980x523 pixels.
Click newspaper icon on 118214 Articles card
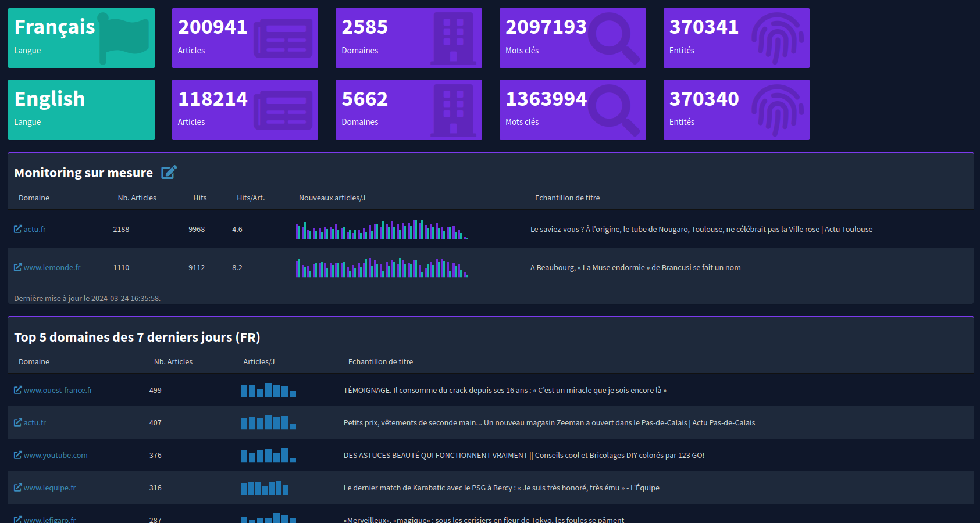coord(283,110)
